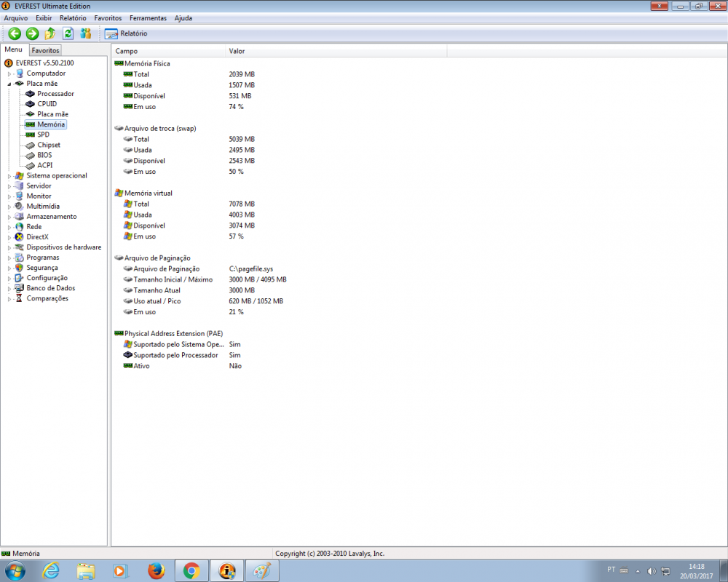Click the Windows Start button
The width and height of the screenshot is (728, 582).
[15, 571]
